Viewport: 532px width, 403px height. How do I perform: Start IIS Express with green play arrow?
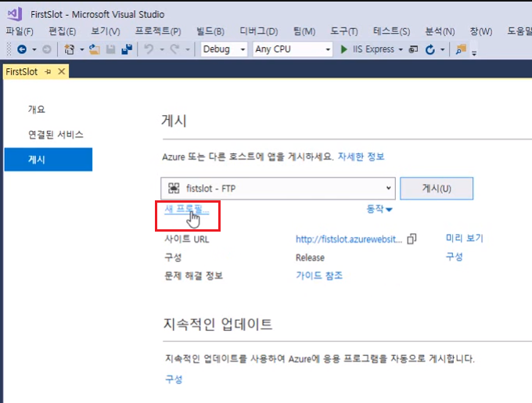tap(343, 49)
